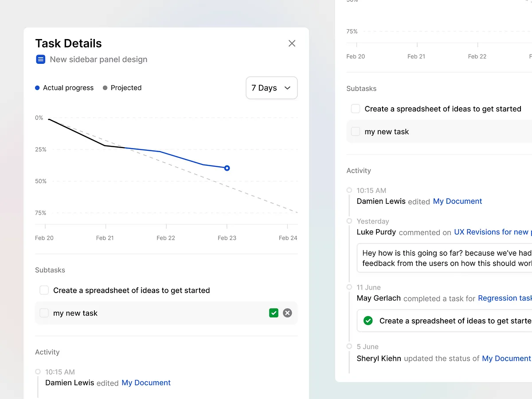Click the Feb 23 chart data point
Image resolution: width=532 pixels, height=399 pixels.
click(227, 168)
